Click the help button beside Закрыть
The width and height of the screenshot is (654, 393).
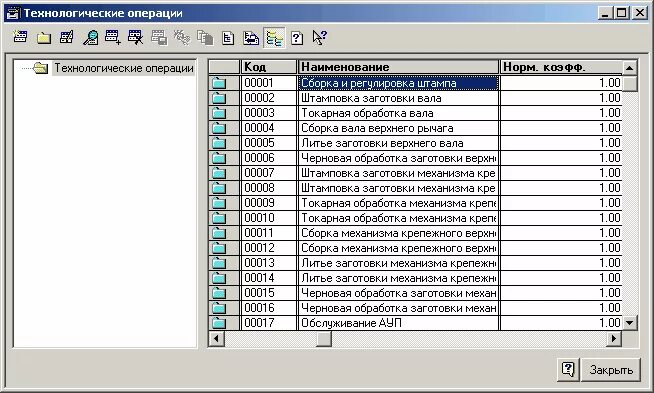click(568, 370)
